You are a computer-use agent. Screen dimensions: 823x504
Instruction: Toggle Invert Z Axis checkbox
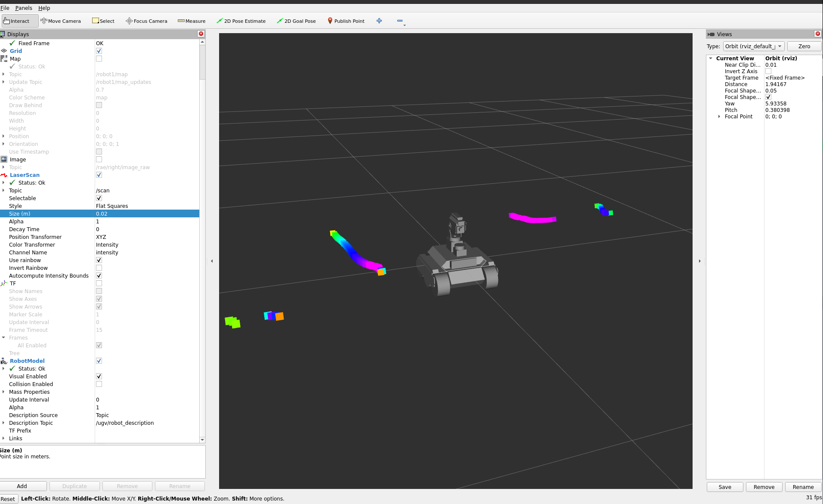tap(768, 71)
